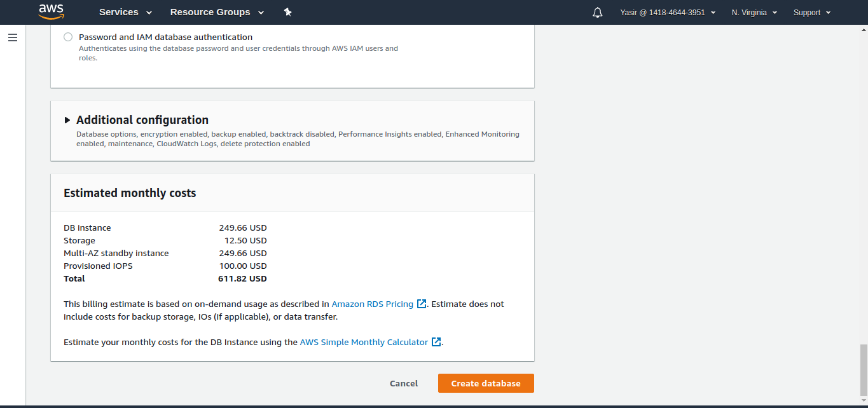Open the N. Virginia region dropdown

[x=754, y=13]
